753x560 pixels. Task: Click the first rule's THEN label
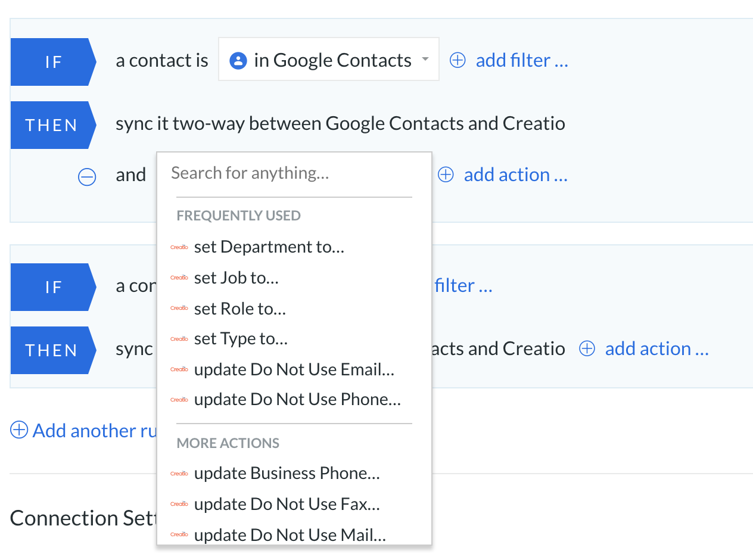coord(53,125)
